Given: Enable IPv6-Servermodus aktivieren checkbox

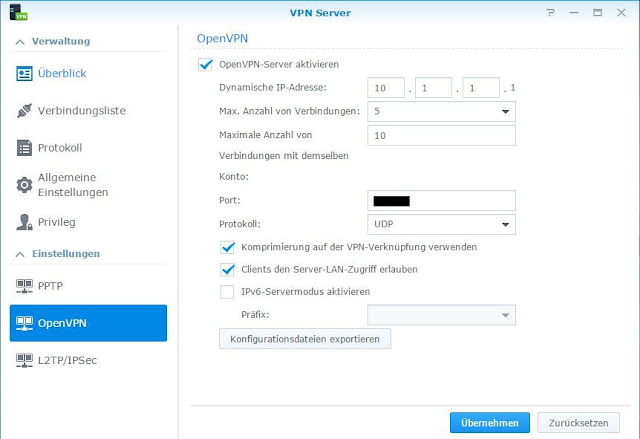Looking at the screenshot, I should (x=227, y=292).
